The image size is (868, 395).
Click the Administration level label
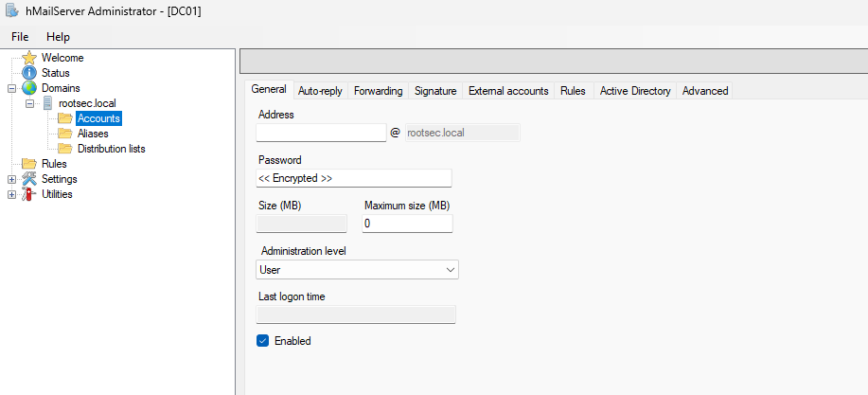303,251
